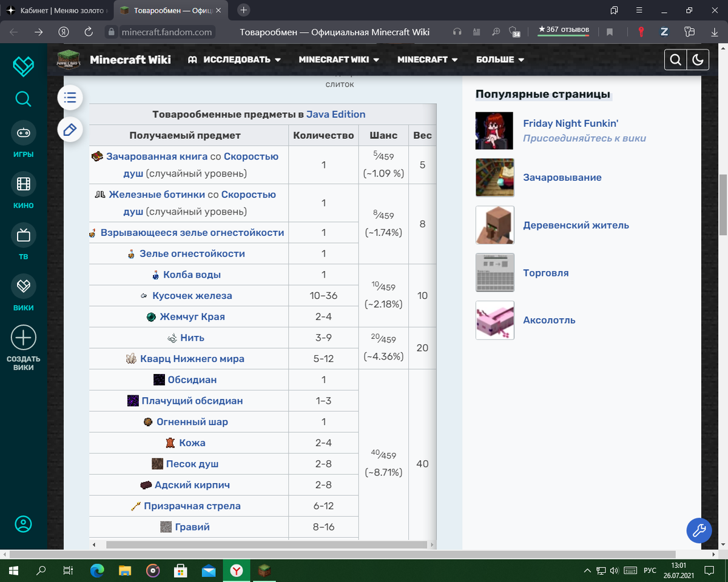The width and height of the screenshot is (728, 582).
Task: Click the browser reload button
Action: click(x=89, y=32)
